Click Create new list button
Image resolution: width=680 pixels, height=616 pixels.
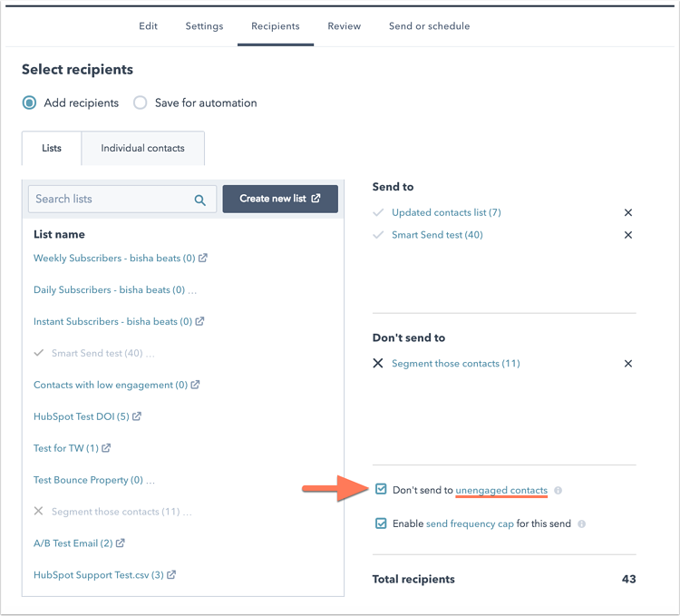280,199
